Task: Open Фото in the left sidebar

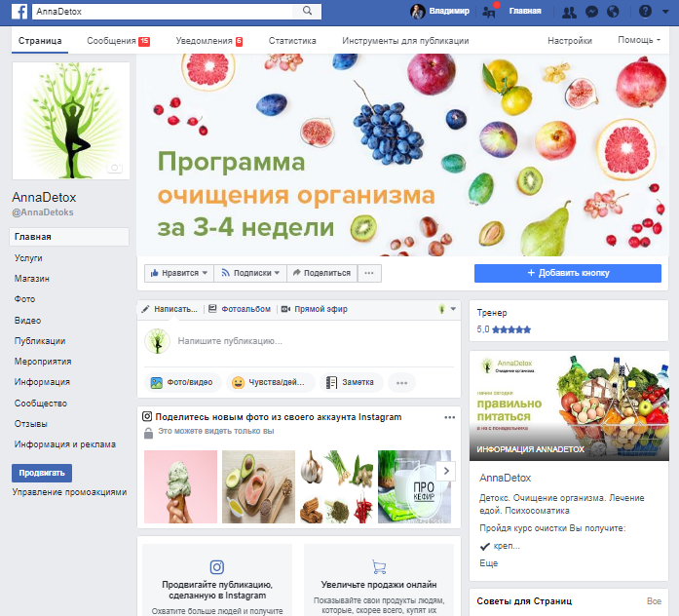Action: (24, 299)
